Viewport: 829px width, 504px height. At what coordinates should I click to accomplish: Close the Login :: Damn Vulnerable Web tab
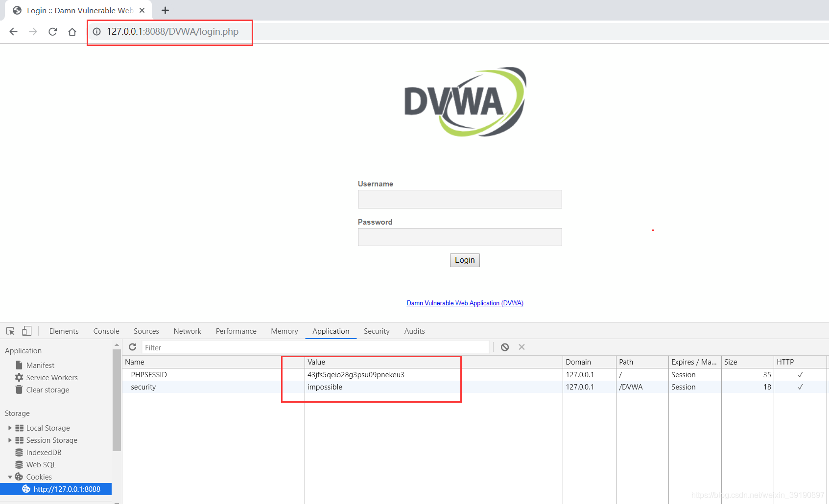click(x=142, y=10)
